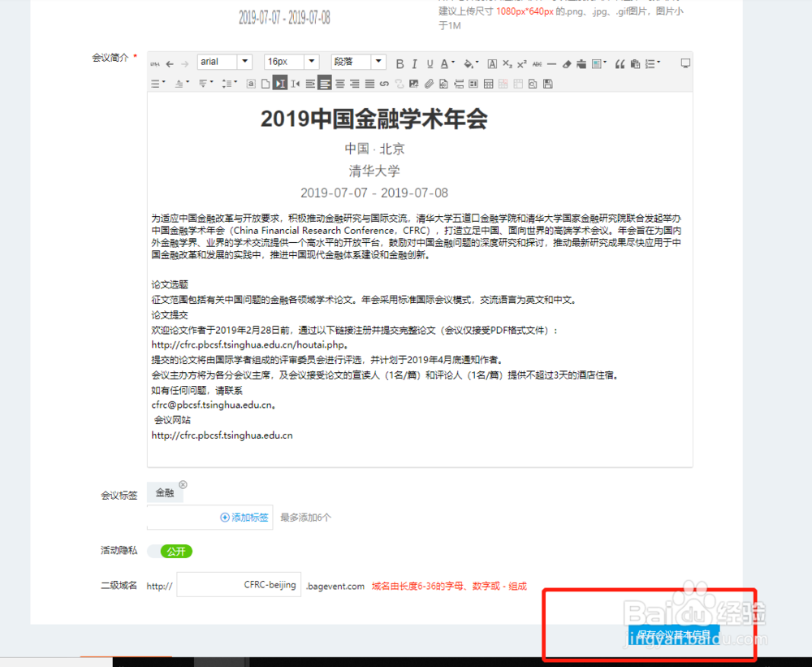Toggle the 公开 privacy switch
This screenshot has height=667, width=812.
[171, 551]
